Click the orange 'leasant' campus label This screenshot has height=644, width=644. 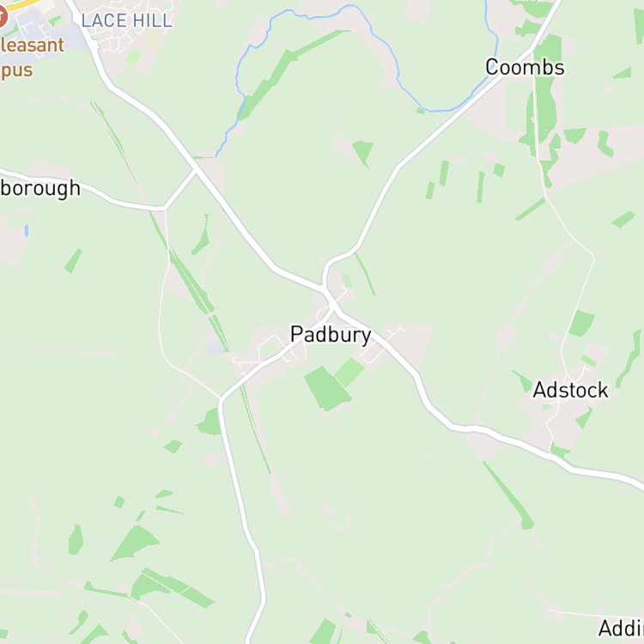32,46
